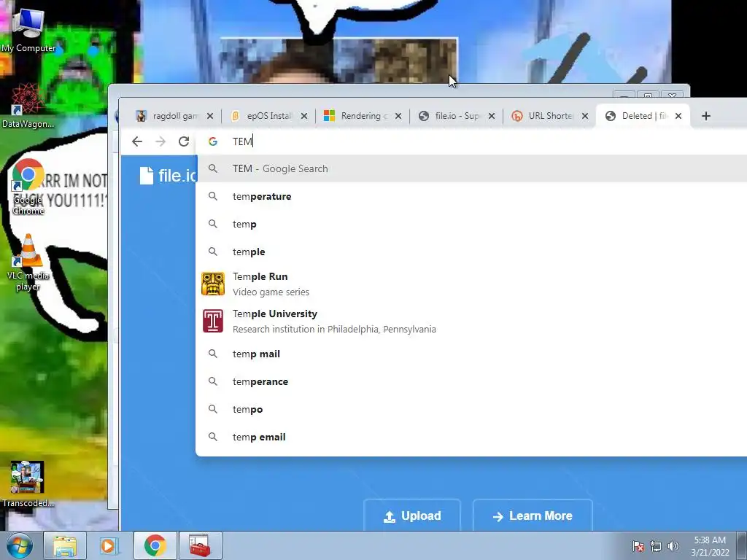Open the VLC media player desktop shortcut
This screenshot has width=747, height=560.
pos(28,262)
